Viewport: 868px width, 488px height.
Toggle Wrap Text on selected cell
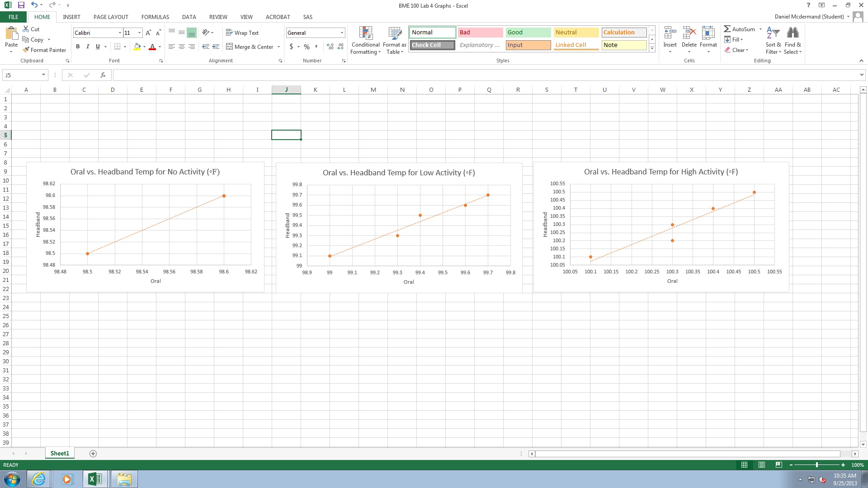click(242, 33)
